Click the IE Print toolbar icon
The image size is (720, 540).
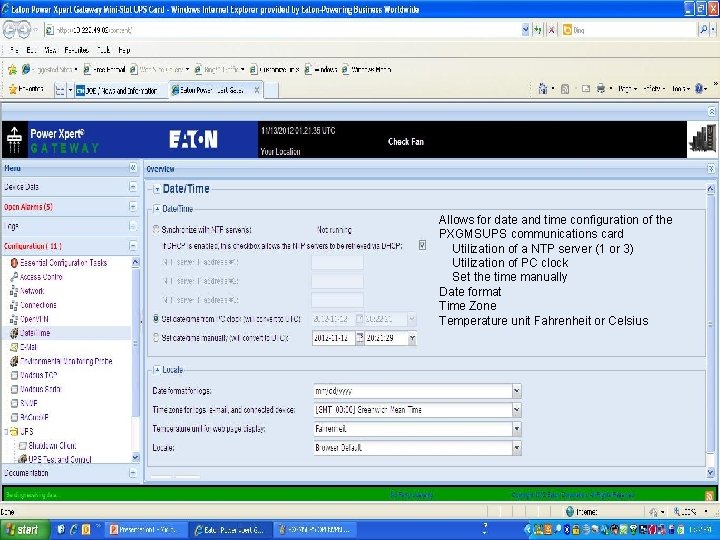(601, 89)
